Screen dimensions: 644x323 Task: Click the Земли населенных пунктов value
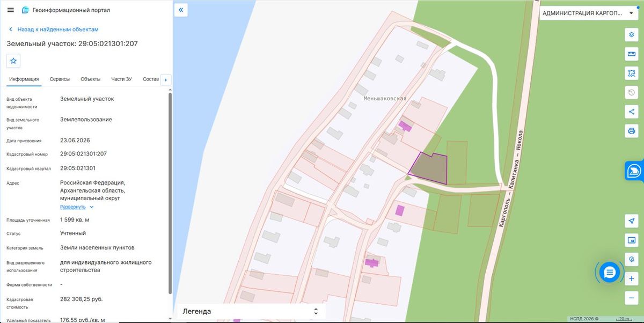click(x=97, y=248)
